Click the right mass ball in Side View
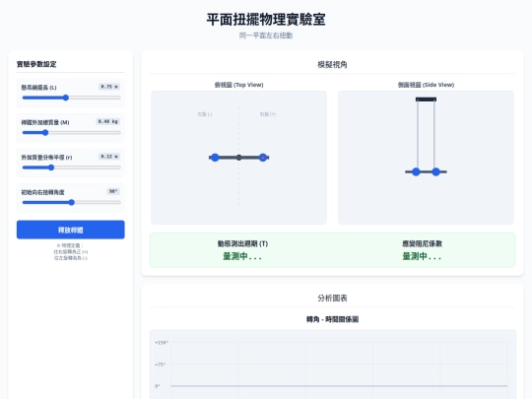The width and height of the screenshot is (532, 399). pyautogui.click(x=436, y=172)
